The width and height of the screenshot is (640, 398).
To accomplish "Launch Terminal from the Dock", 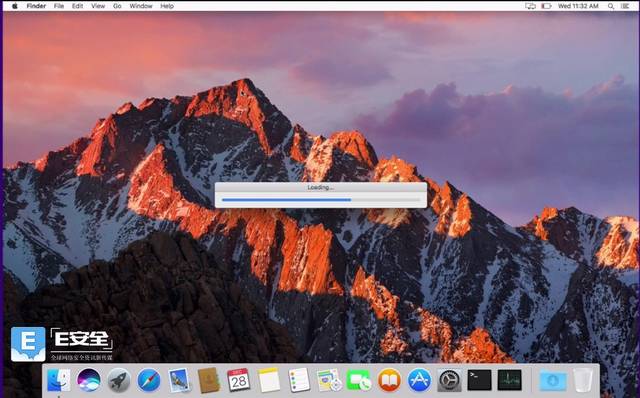I will (479, 380).
